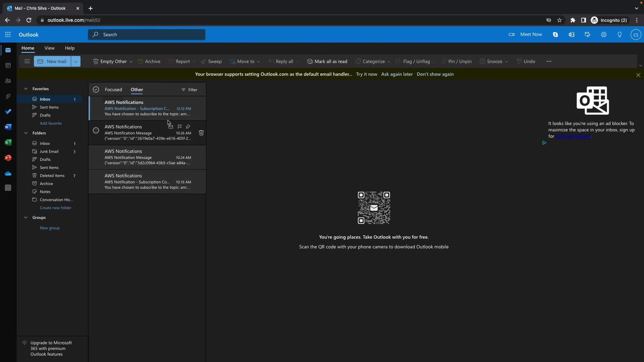Select the 10:26 AM message circle

click(96, 130)
